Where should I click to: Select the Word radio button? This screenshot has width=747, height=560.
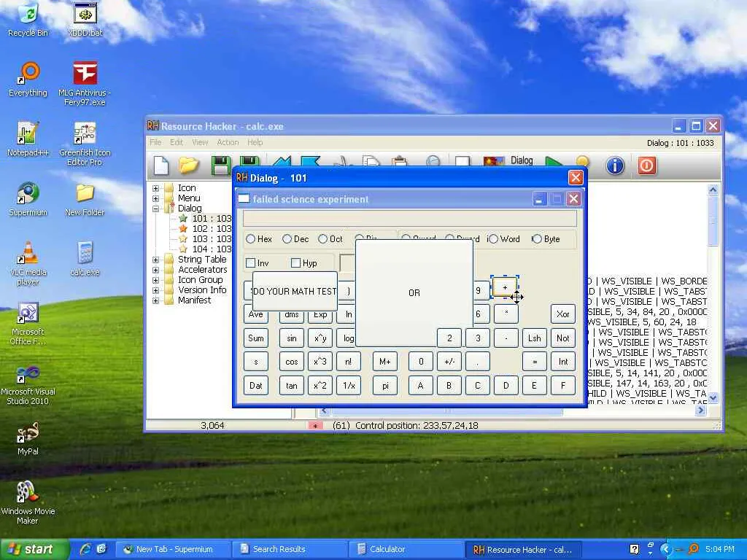click(x=493, y=239)
